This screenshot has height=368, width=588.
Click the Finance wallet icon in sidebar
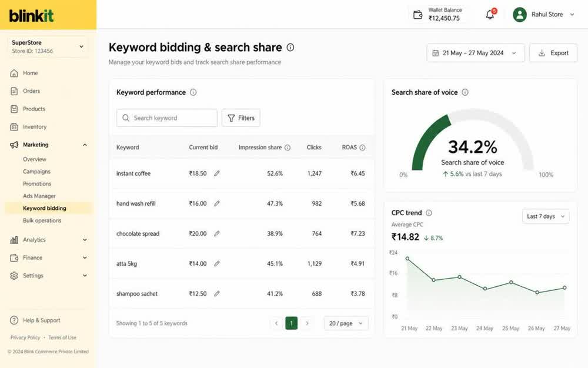14,258
